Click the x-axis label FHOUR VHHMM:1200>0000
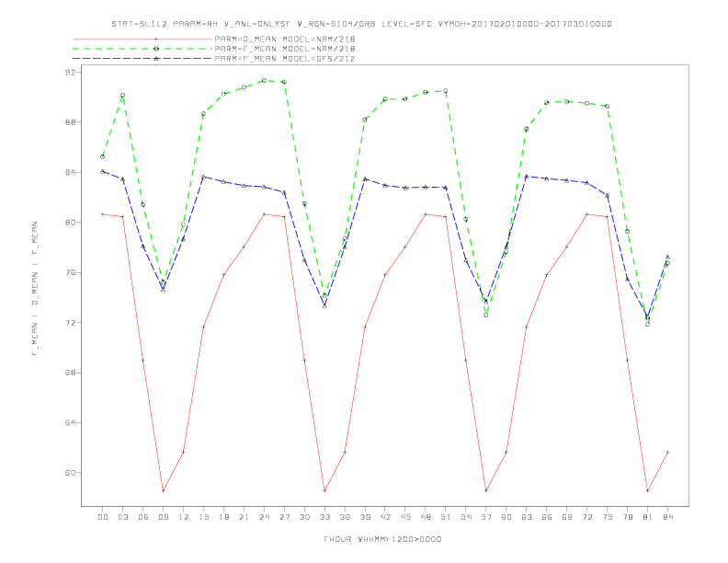 point(382,539)
